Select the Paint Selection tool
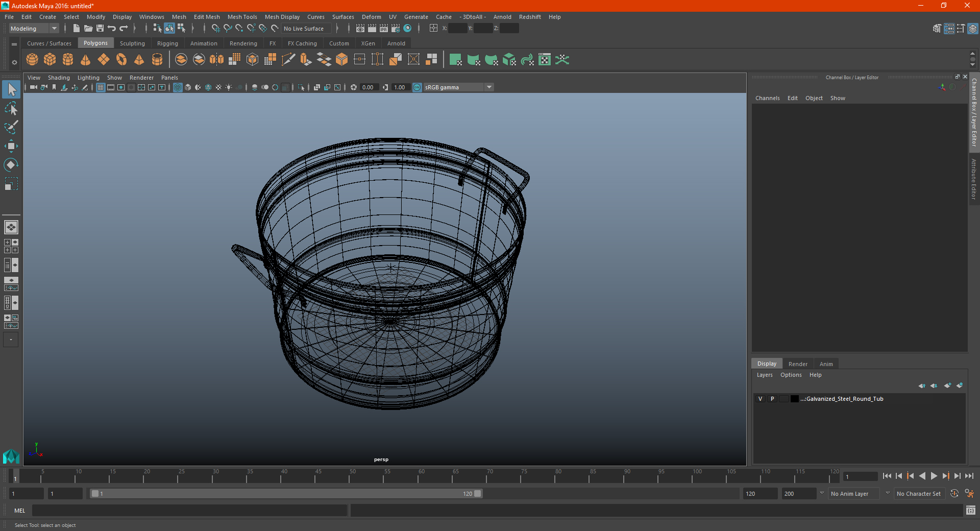 pyautogui.click(x=11, y=127)
